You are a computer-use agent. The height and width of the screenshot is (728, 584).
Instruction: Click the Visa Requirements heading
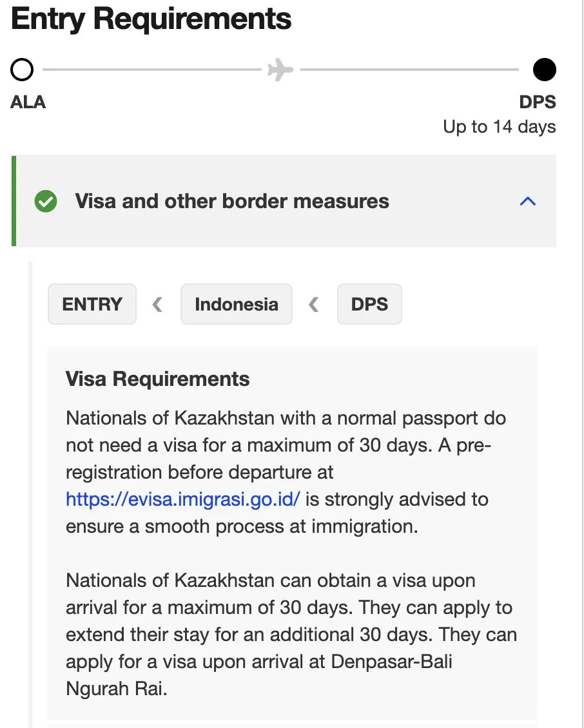(157, 379)
